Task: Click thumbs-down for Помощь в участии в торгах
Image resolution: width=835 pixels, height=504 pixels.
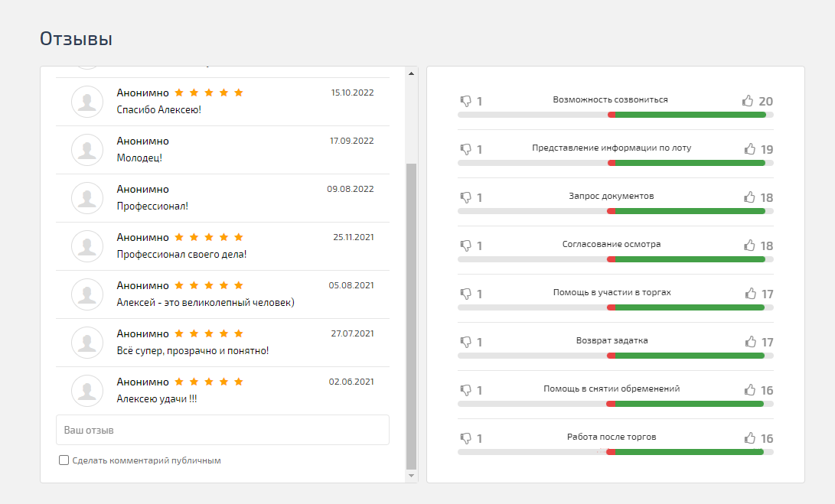Action: pos(465,294)
